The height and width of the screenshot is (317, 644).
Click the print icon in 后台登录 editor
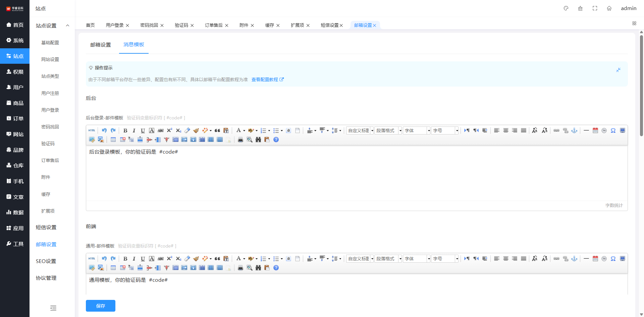pyautogui.click(x=240, y=140)
